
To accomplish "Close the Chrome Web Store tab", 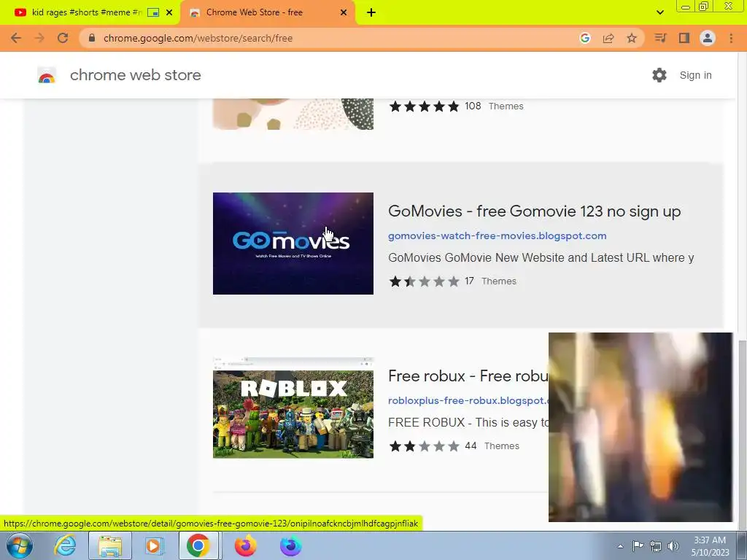I will [x=344, y=13].
